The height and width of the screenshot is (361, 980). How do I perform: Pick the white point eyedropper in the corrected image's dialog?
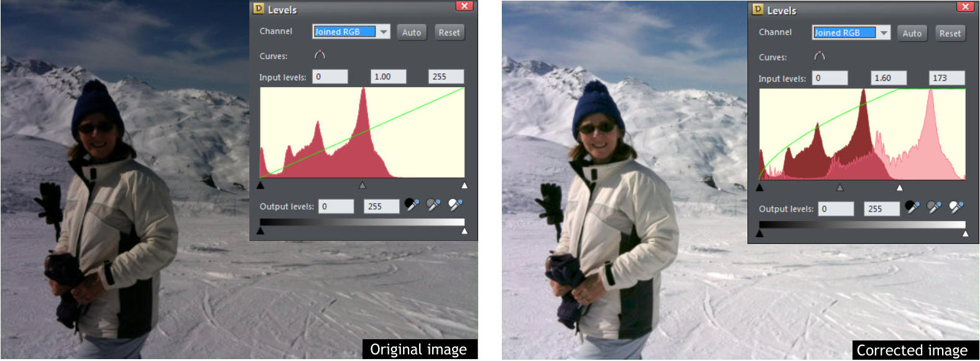(x=956, y=207)
